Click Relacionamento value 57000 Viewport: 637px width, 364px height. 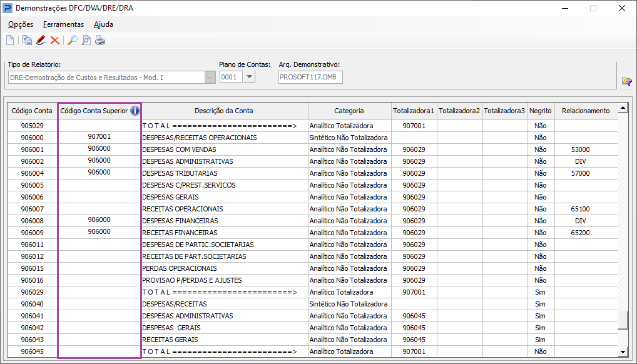pos(580,173)
